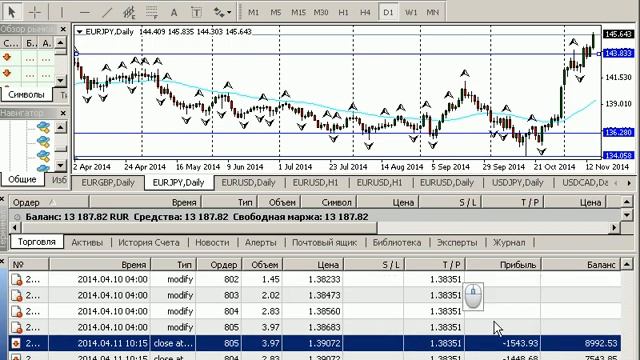Click the terminal horizontal scrollbar thumb
Viewport: 640px width, 360px height.
coord(198,227)
